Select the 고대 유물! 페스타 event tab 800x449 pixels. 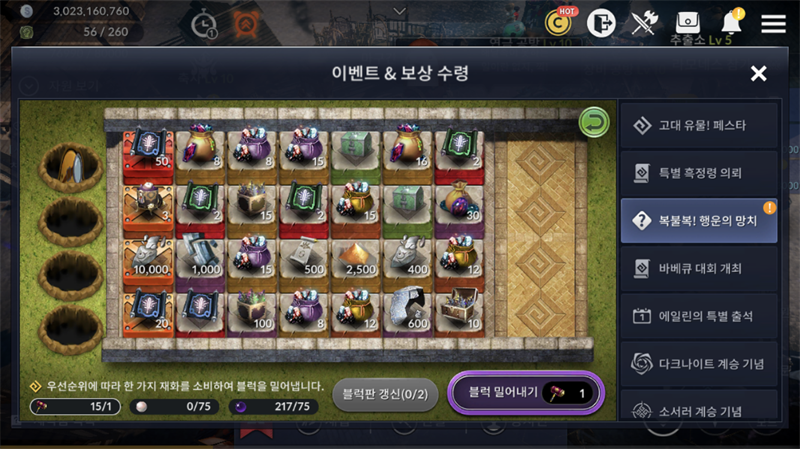[699, 125]
